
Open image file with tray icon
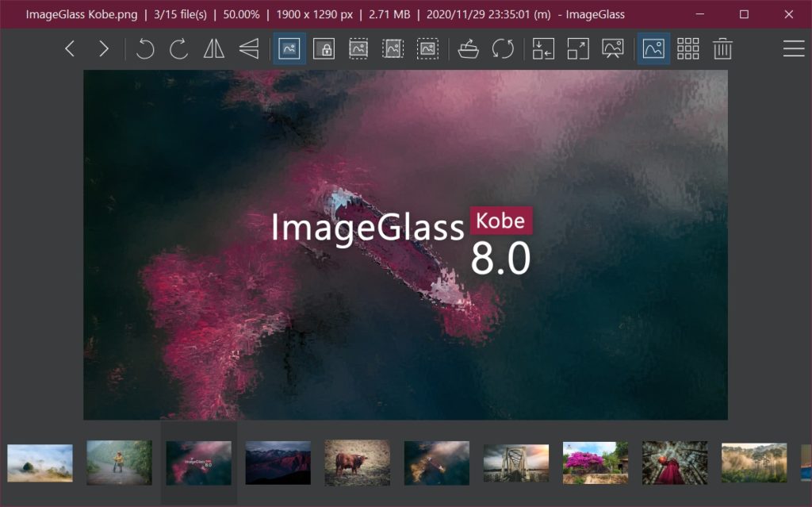(x=468, y=48)
